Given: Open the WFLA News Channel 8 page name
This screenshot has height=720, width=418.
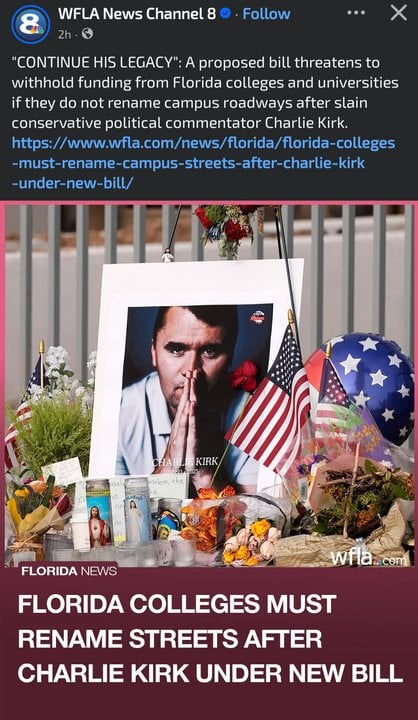Looking at the screenshot, I should click(x=137, y=14).
